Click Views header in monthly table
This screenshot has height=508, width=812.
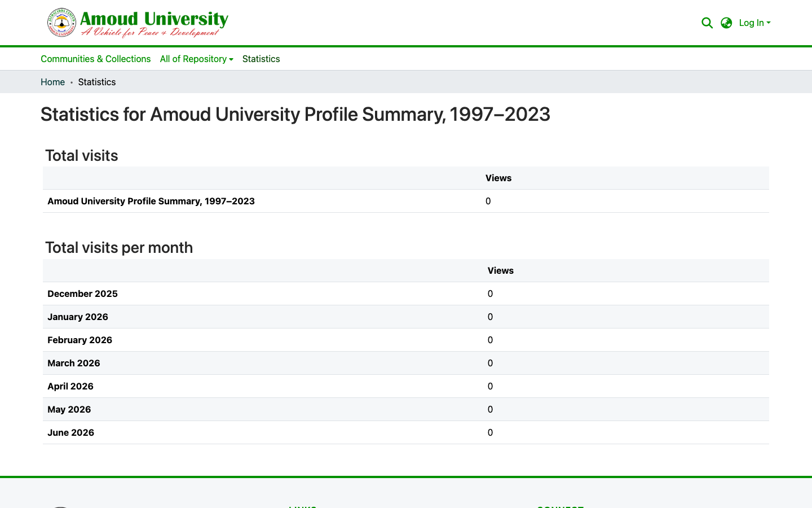pos(501,270)
